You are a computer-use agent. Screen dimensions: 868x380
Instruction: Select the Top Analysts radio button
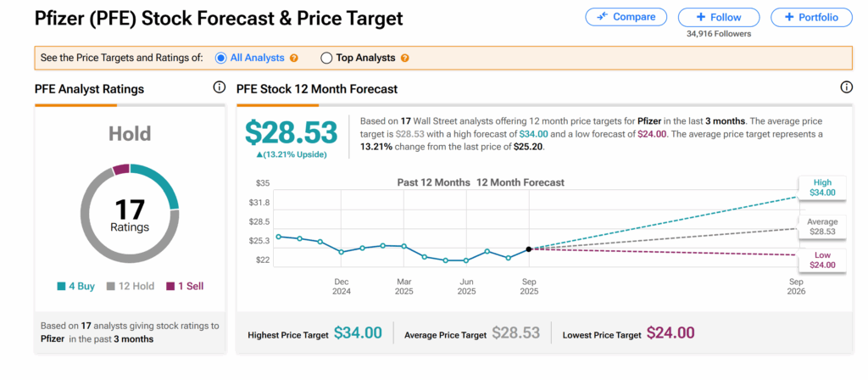pos(326,59)
